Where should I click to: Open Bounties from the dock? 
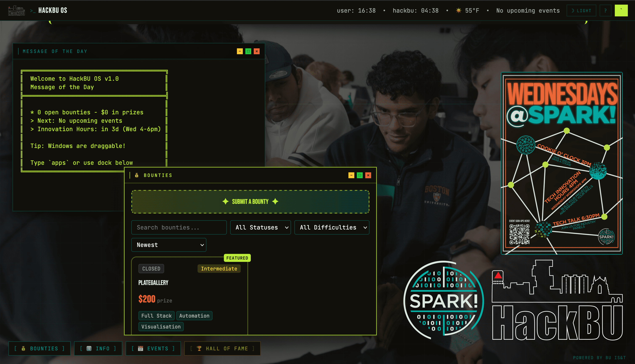pos(40,348)
